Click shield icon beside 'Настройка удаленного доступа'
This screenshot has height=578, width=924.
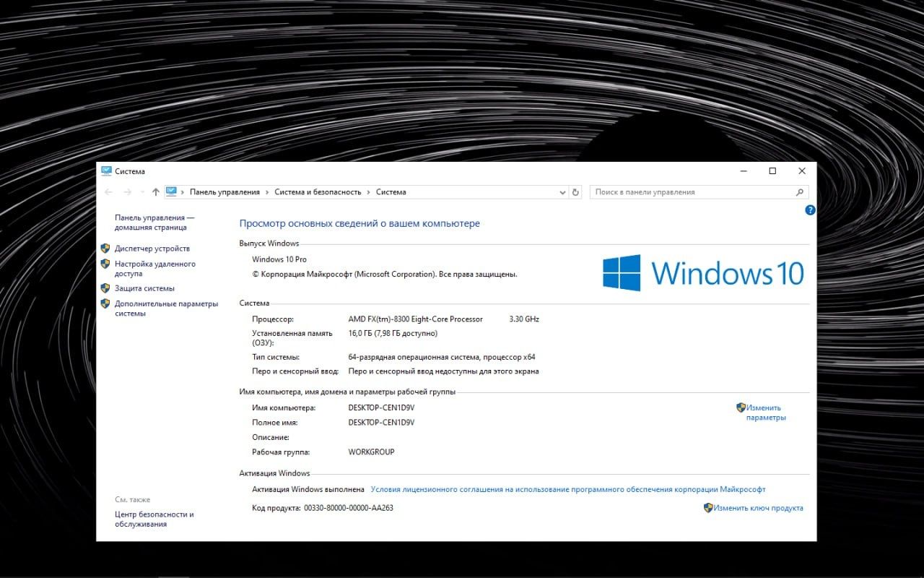point(105,264)
